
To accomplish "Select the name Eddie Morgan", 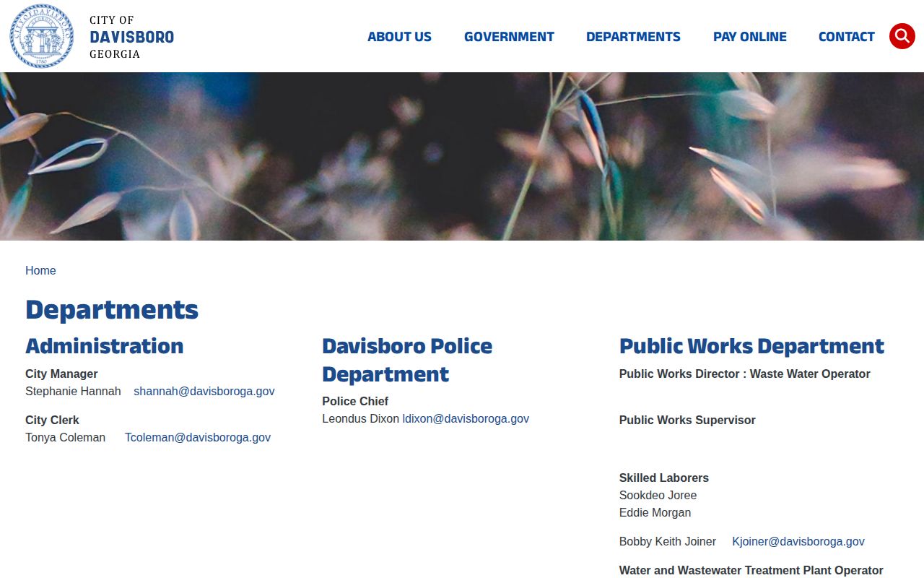I will pos(655,512).
